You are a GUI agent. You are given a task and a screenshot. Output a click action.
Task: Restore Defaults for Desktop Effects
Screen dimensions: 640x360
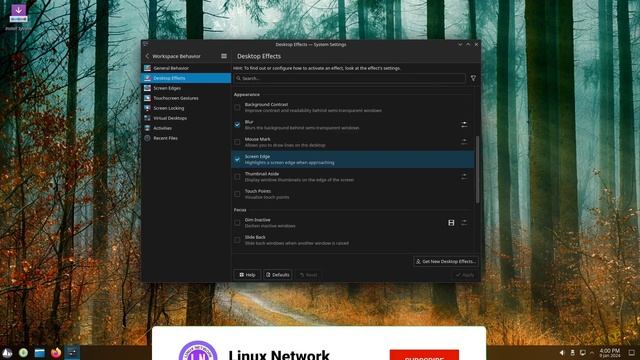coord(278,275)
